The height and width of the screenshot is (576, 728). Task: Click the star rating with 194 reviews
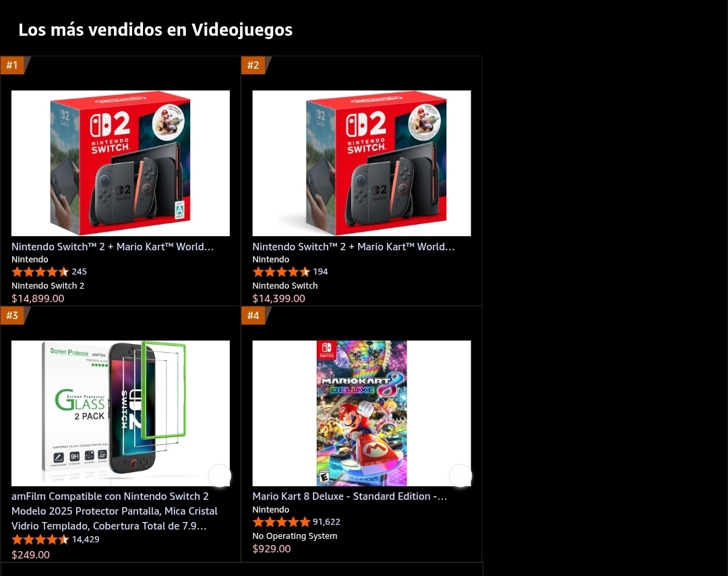click(281, 272)
